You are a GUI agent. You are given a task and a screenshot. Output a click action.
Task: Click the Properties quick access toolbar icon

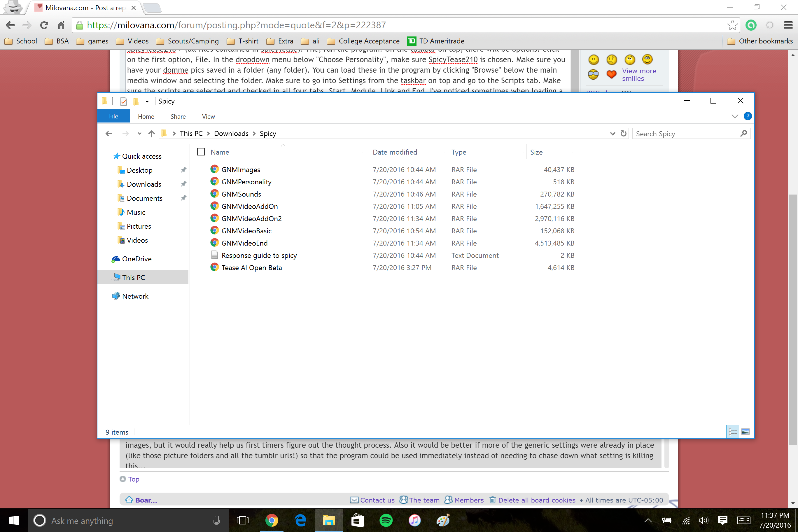click(x=123, y=101)
